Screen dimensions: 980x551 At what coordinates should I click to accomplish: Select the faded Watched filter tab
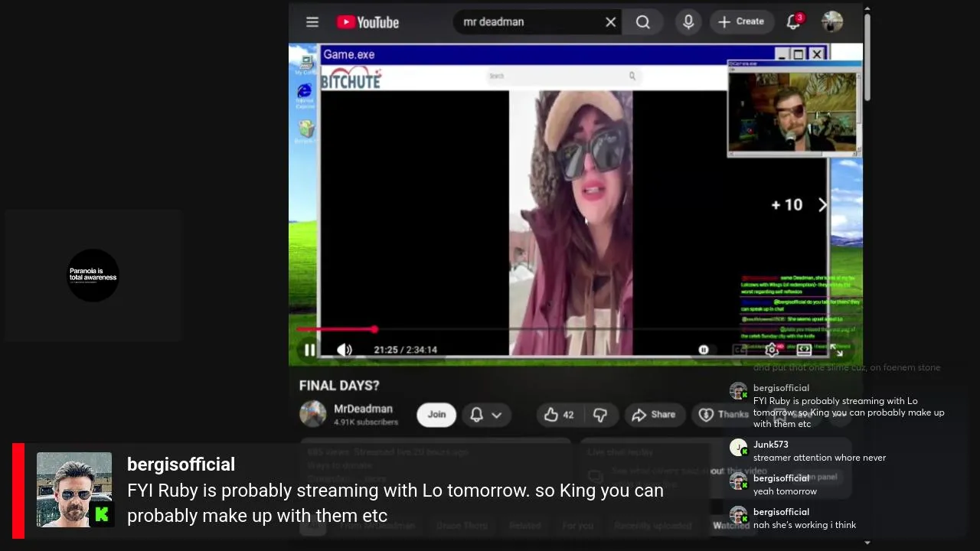[x=731, y=526]
